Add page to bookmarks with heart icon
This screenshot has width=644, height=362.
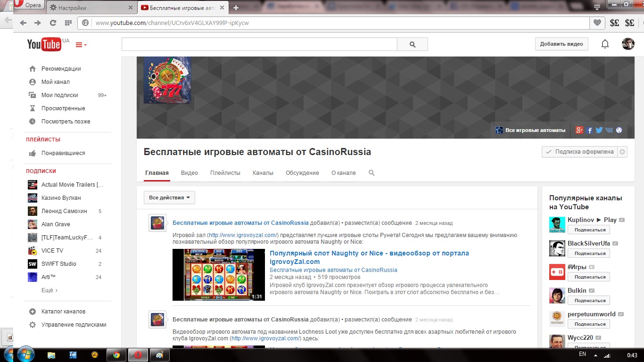[x=597, y=23]
